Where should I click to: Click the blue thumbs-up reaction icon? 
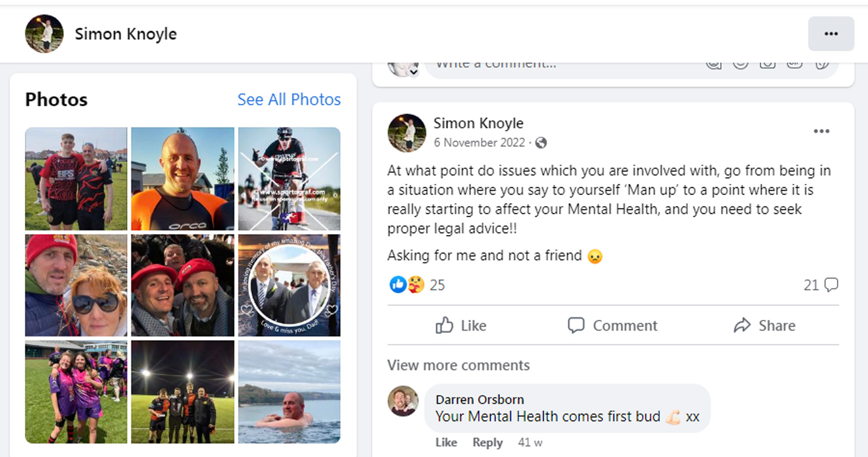coord(397,285)
